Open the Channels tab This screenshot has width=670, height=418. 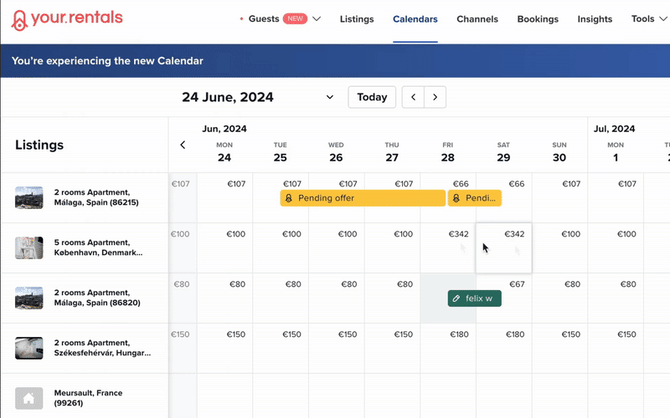pyautogui.click(x=477, y=19)
